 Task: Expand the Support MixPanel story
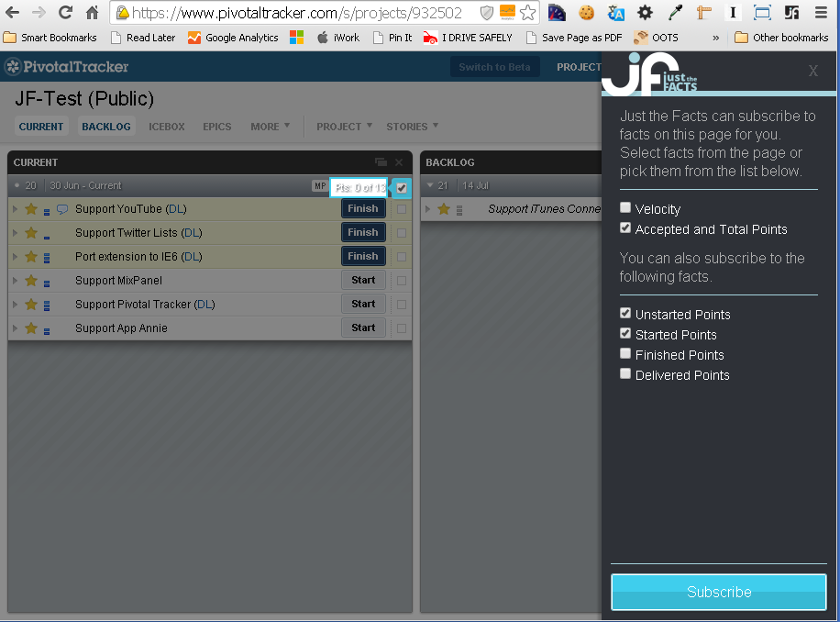click(x=15, y=280)
